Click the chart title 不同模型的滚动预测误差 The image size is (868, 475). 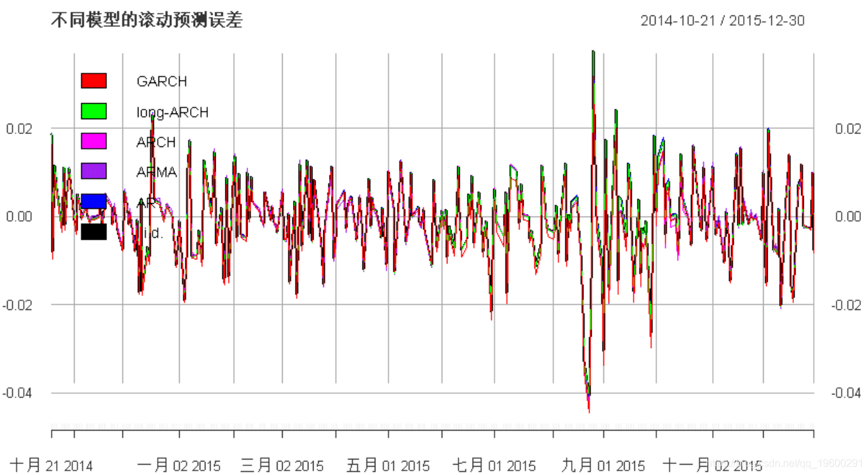147,21
